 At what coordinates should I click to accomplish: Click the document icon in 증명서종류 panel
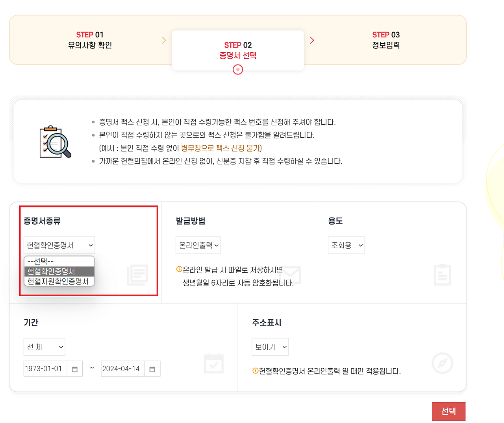click(137, 275)
